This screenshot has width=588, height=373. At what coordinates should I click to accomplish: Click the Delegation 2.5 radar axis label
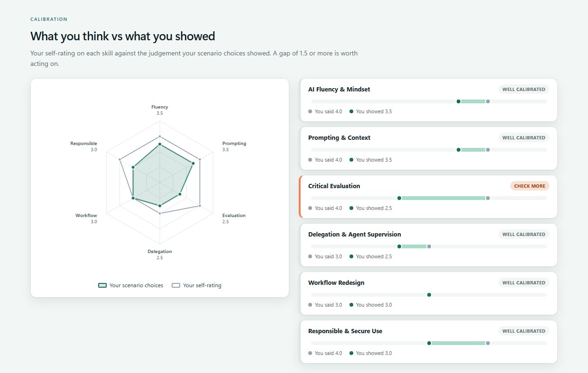point(160,255)
